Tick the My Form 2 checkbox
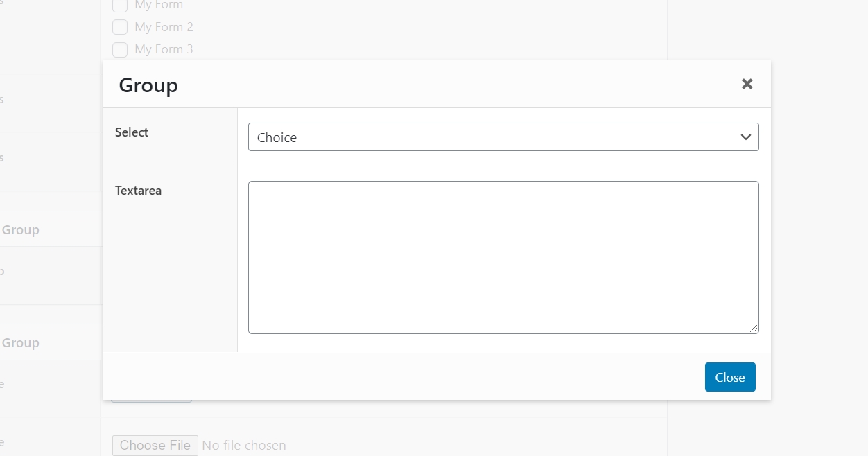 [120, 27]
